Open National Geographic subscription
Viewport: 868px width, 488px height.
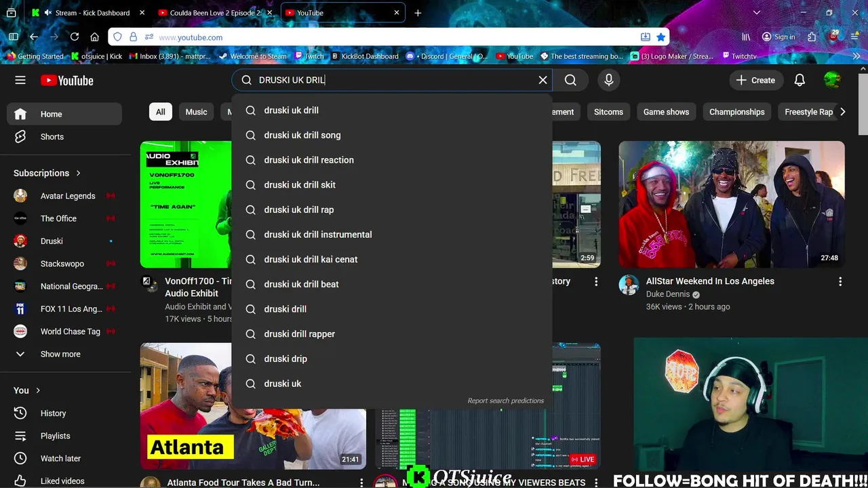64,286
